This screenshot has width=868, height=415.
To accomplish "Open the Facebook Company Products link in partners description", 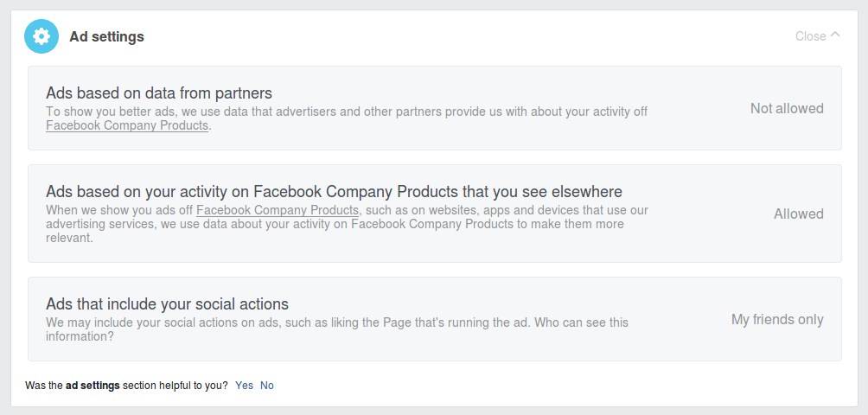I will (x=127, y=125).
